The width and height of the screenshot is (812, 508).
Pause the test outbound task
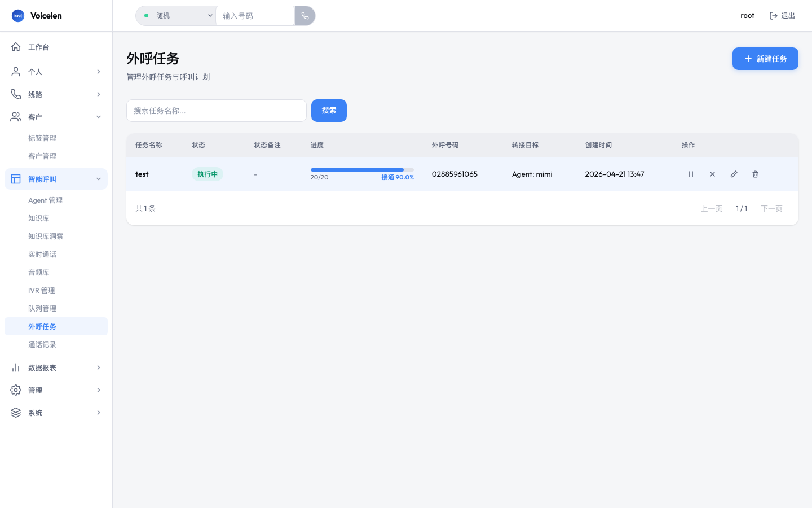[x=691, y=174]
